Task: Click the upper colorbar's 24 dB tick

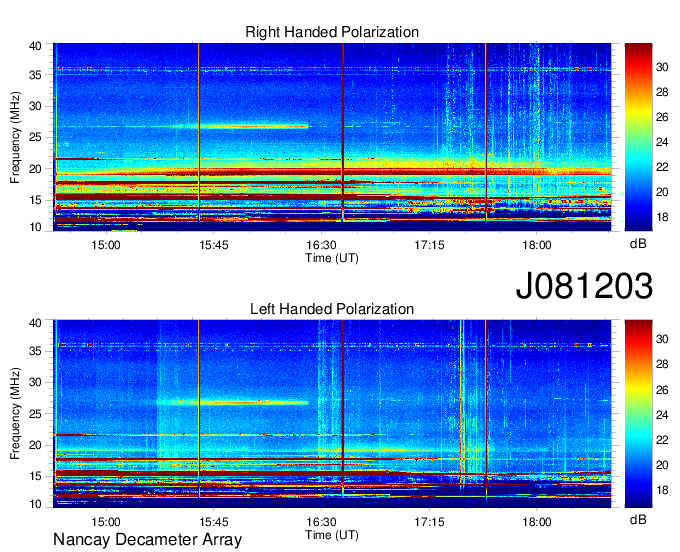Action: (662, 142)
